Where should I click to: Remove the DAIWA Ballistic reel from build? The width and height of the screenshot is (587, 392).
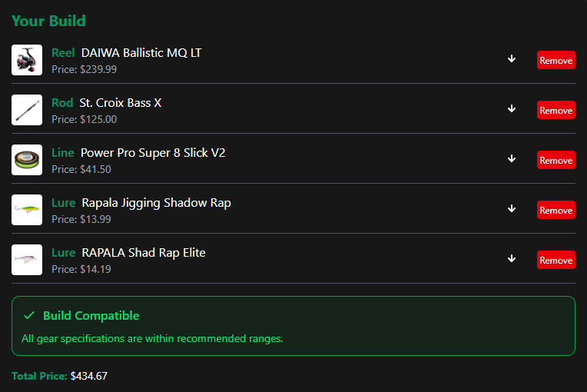555,60
